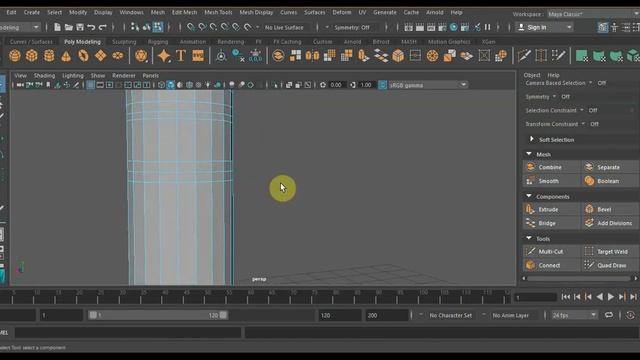Click the Separate mesh button
This screenshot has height=360, width=640.
tap(609, 167)
